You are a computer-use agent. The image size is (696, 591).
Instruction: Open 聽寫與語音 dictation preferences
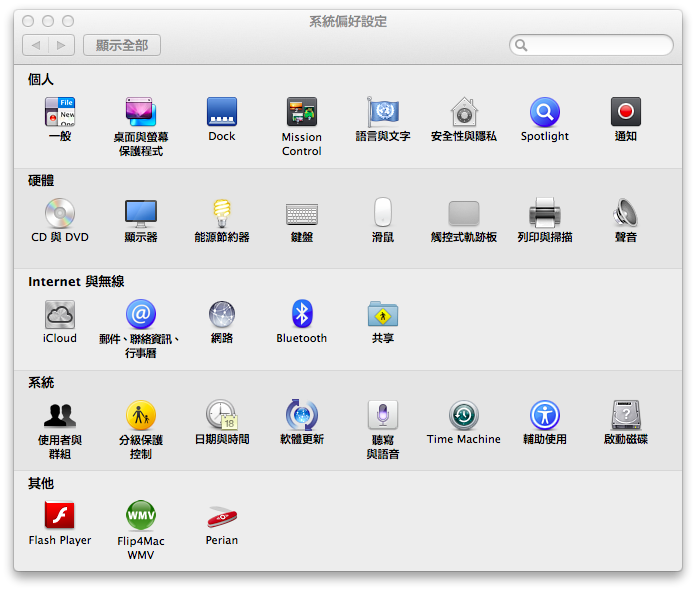tap(383, 415)
